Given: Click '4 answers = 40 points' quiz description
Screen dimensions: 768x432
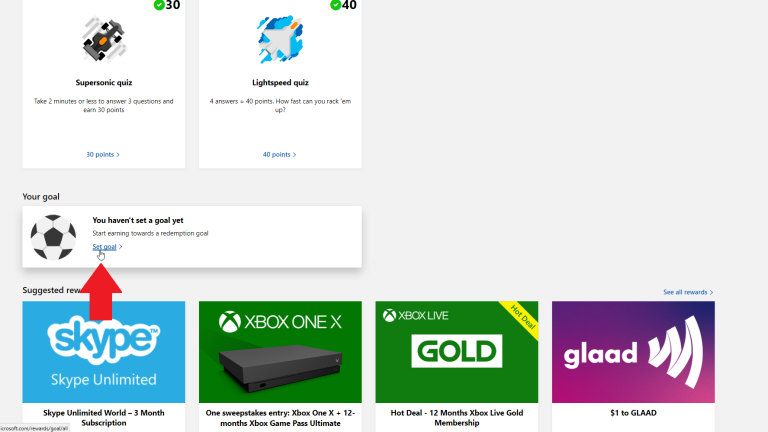Looking at the screenshot, I should [x=280, y=105].
